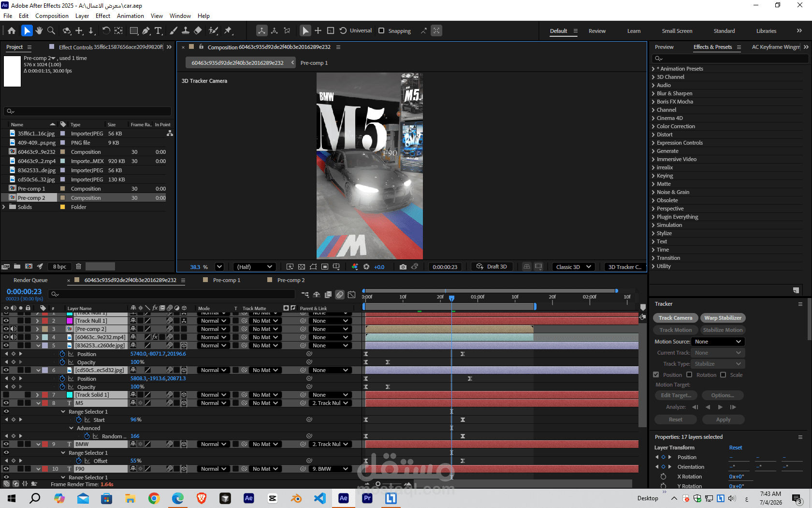Toggle transparency grid in viewer
The image size is (812, 508).
tap(302, 267)
